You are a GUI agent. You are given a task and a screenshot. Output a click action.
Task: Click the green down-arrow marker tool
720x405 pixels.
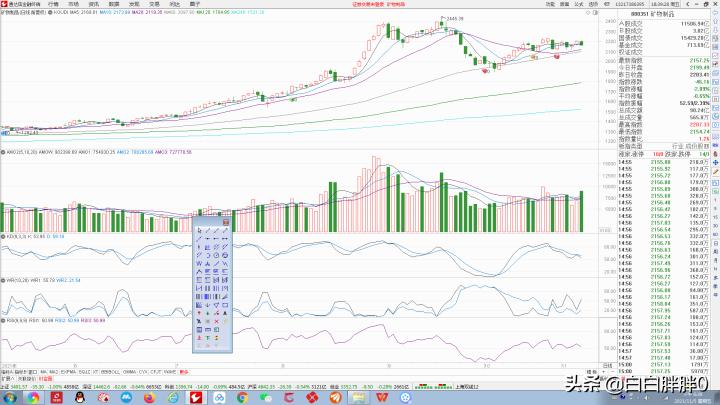208,313
